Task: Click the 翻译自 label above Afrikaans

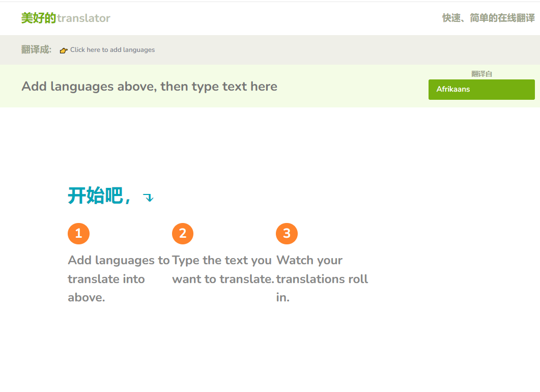Action: (481, 74)
